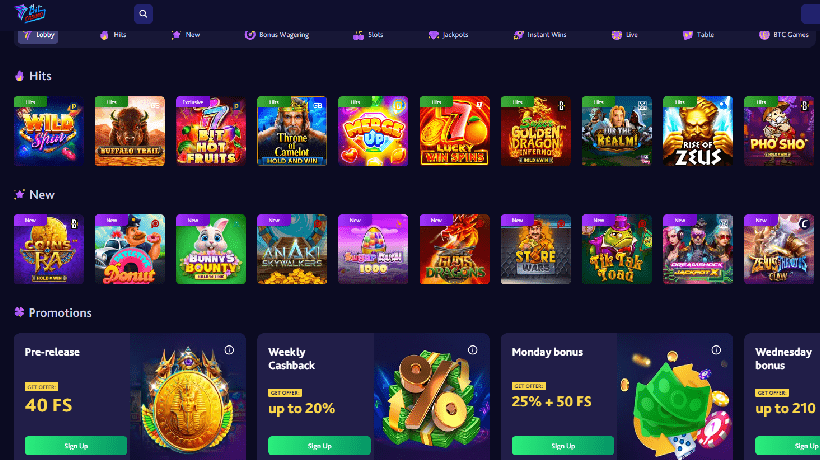Open the Jackpots category
Image resolution: width=820 pixels, height=460 pixels.
pyautogui.click(x=448, y=35)
